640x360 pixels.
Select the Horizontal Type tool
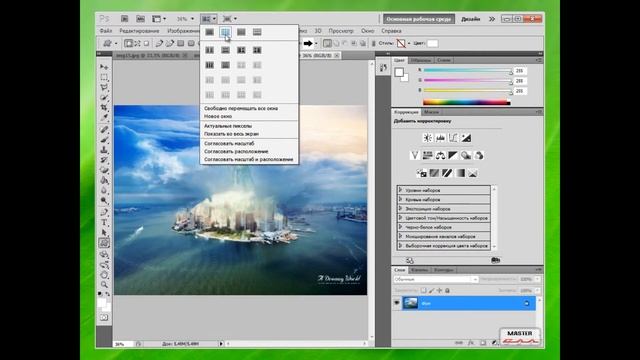click(104, 222)
